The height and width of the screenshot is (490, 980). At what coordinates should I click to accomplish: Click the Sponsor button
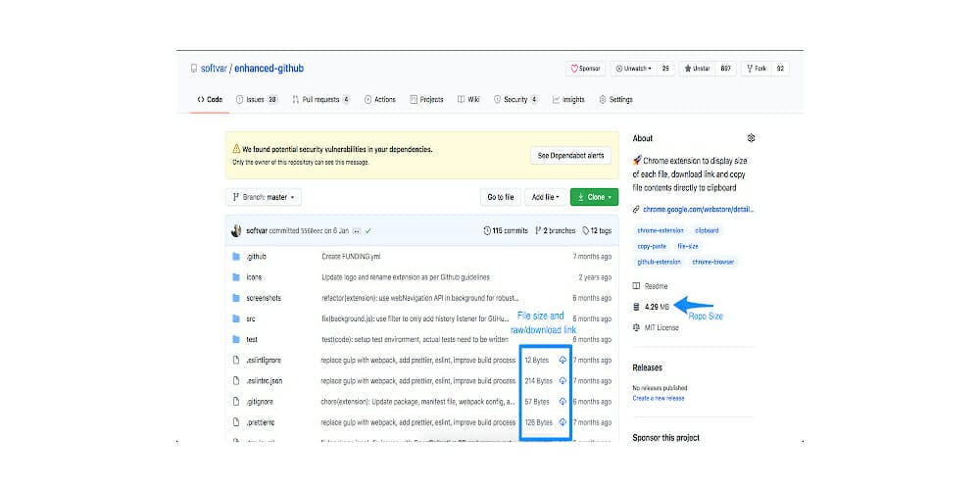586,69
